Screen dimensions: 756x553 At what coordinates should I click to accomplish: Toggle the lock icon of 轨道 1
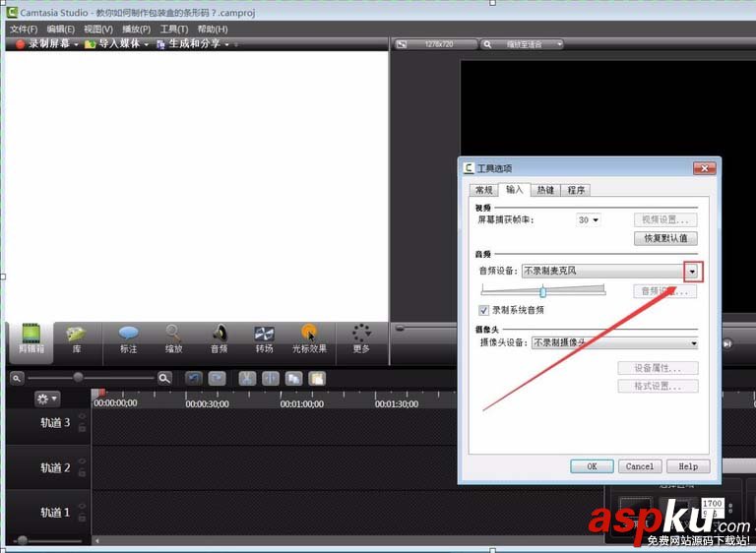pyautogui.click(x=82, y=518)
